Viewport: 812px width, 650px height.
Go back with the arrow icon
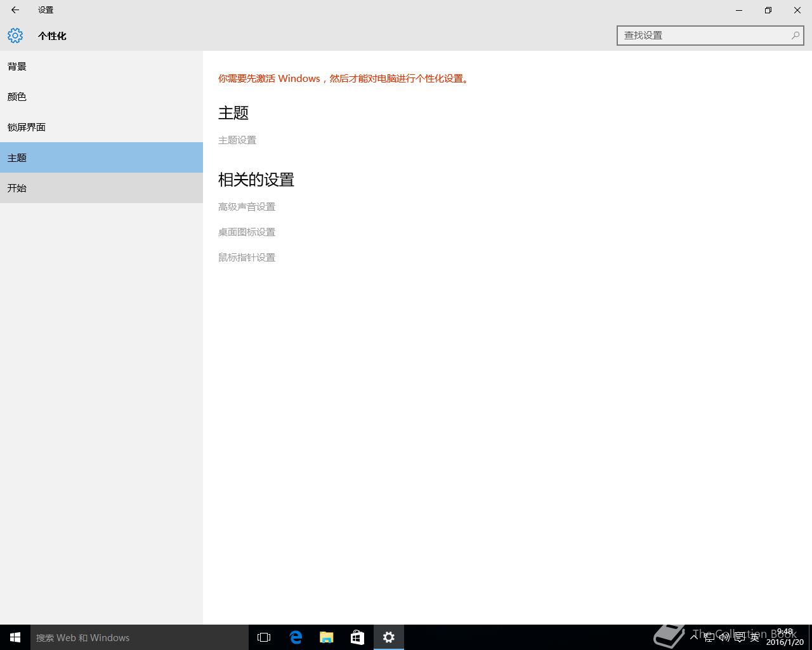(x=15, y=10)
